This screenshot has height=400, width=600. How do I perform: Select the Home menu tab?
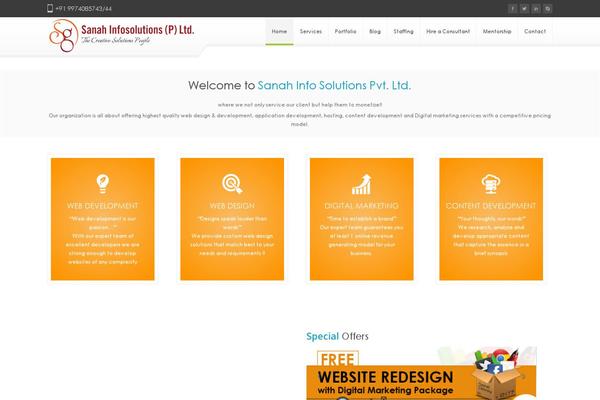(x=279, y=32)
